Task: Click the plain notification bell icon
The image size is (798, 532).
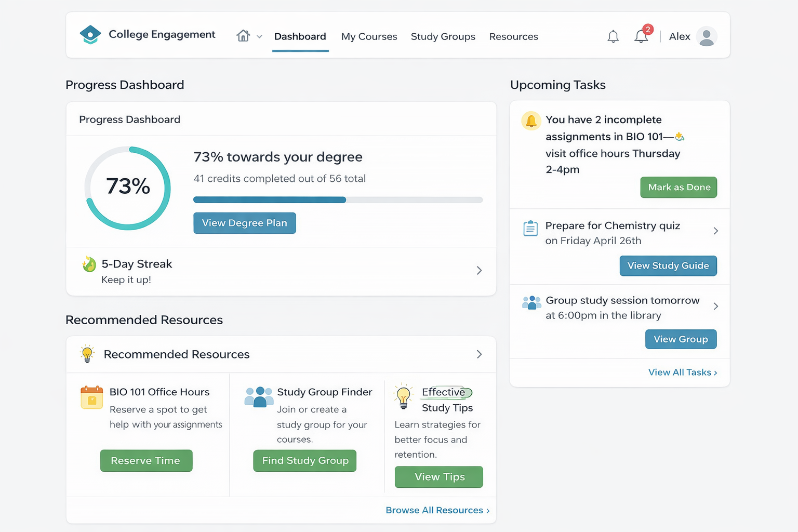Action: [x=613, y=36]
